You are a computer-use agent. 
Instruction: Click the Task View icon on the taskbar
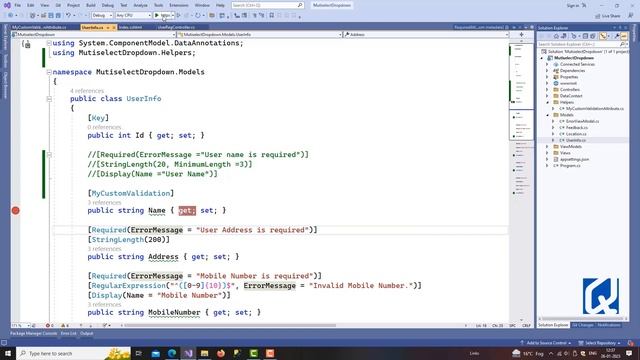139,353
